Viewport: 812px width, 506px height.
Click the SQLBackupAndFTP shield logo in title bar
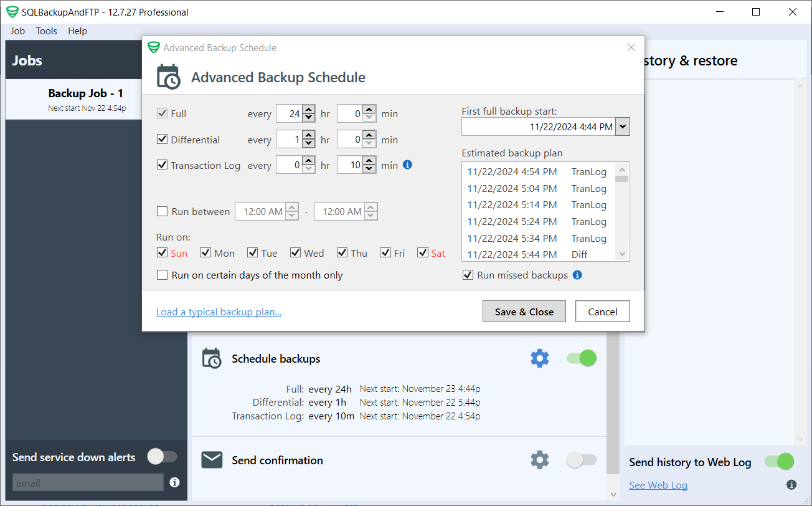click(x=13, y=11)
